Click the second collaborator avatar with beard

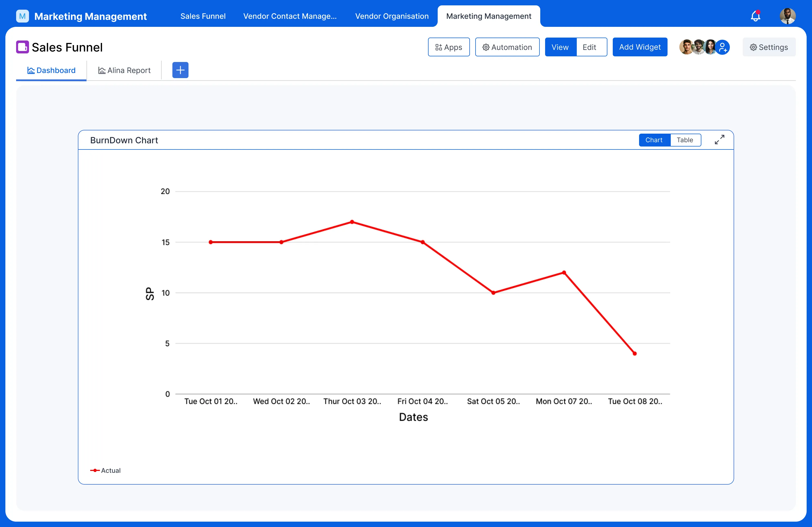point(698,47)
